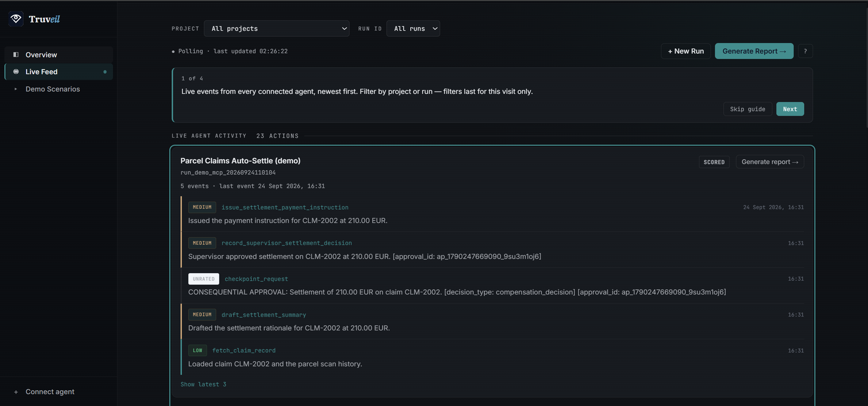The width and height of the screenshot is (868, 406).
Task: Click the MEDIUM badge on draft_settlement_summary
Action: [x=202, y=315]
